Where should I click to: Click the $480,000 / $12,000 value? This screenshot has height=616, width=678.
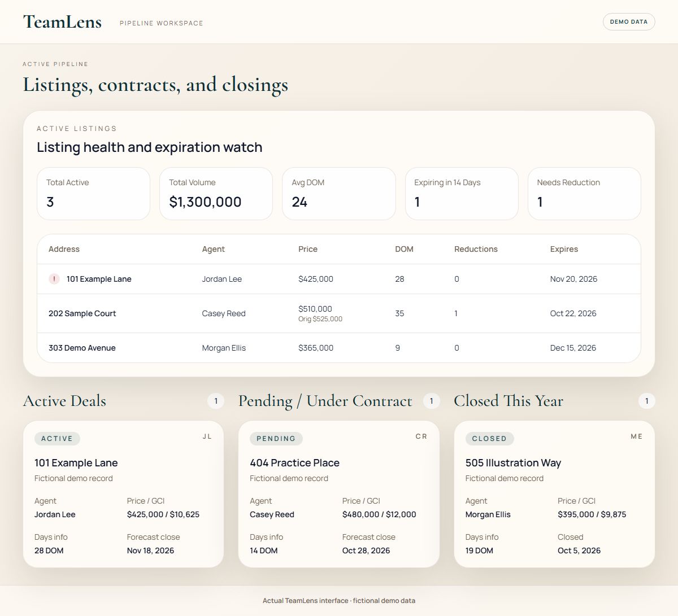pyautogui.click(x=379, y=514)
